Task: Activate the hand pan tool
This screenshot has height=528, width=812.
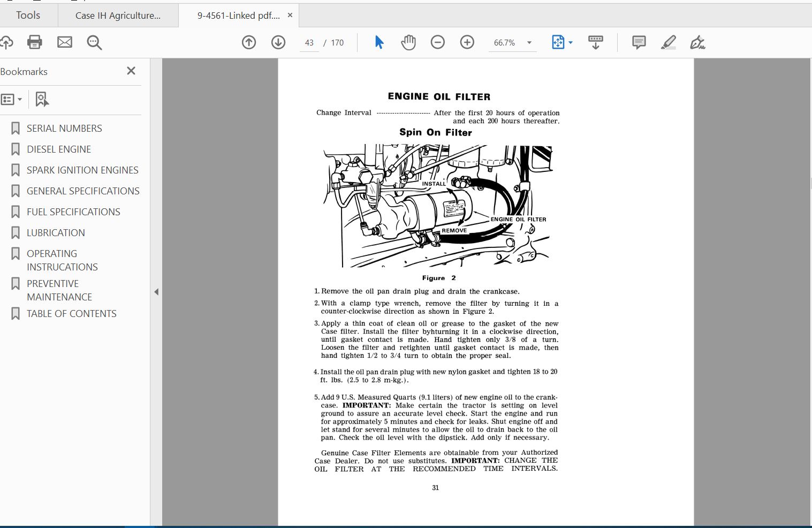Action: coord(408,42)
